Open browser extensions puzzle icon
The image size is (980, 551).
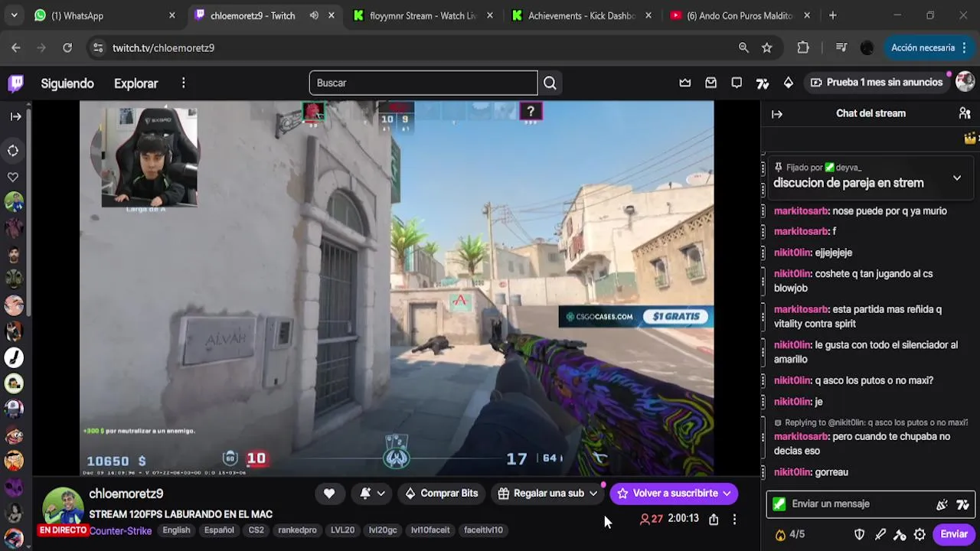click(803, 47)
